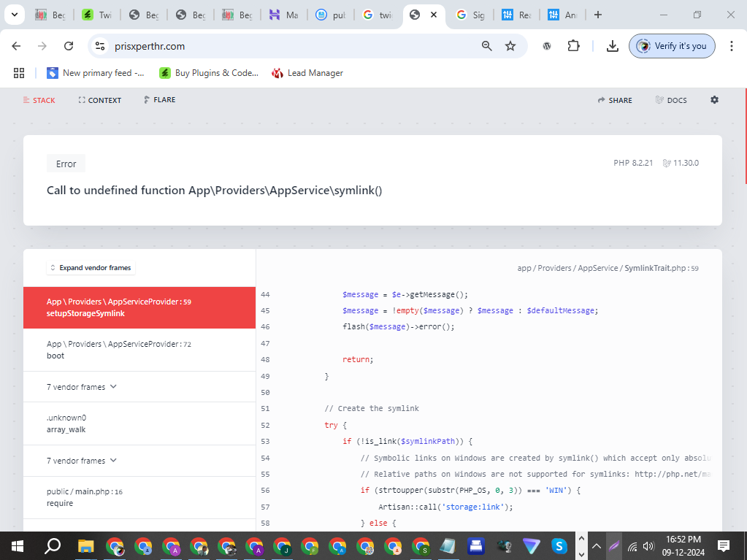The height and width of the screenshot is (560, 747).
Task: Select the array_walk stack frame
Action: pyautogui.click(x=139, y=423)
